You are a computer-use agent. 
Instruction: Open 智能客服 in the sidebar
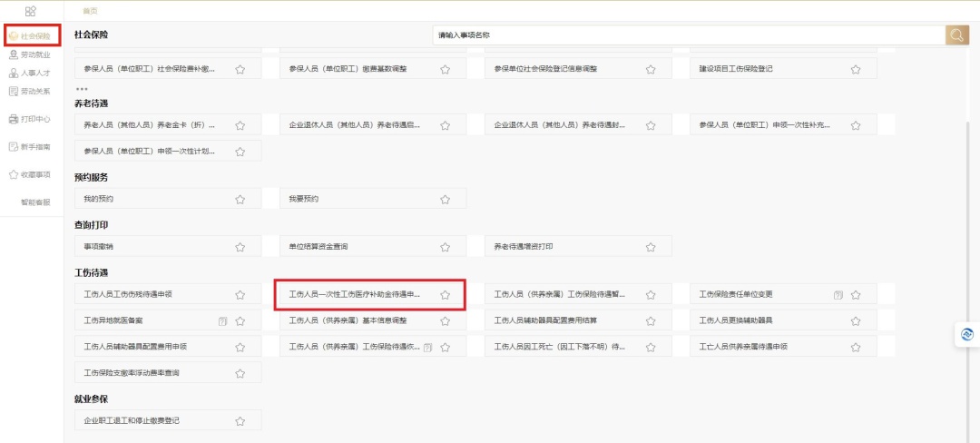(35, 202)
